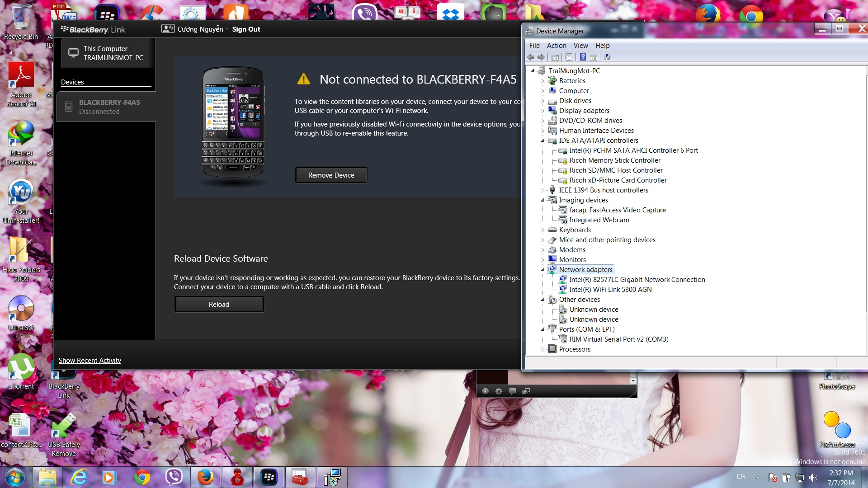Select the first Unknown device entry

[594, 310]
